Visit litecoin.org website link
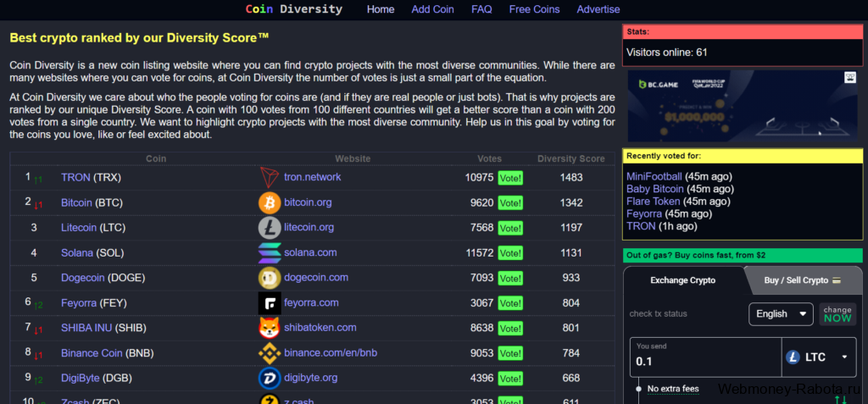The image size is (868, 404). (309, 228)
